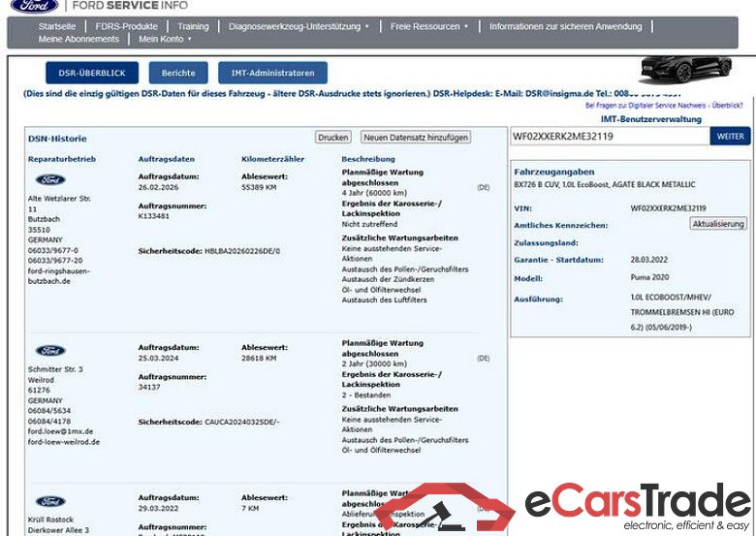Click Ford logo beside Krüll Rostock dealer
This screenshot has height=536, width=756.
pos(50,501)
